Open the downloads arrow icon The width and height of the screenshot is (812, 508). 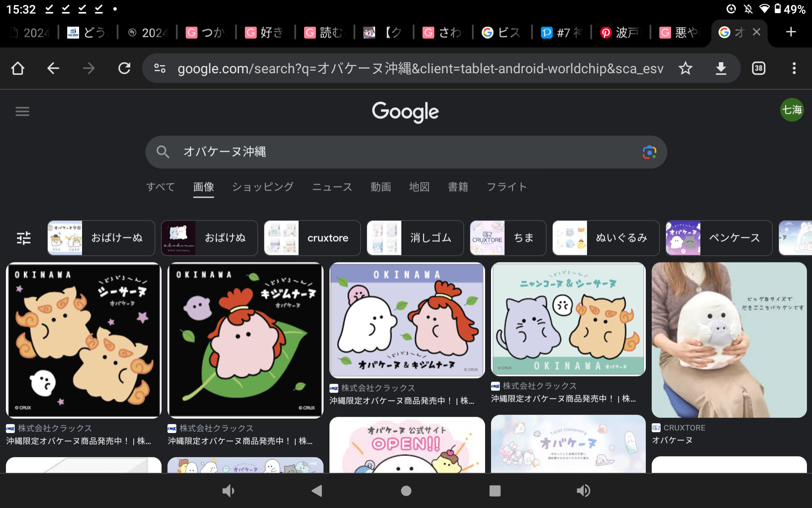pos(721,68)
